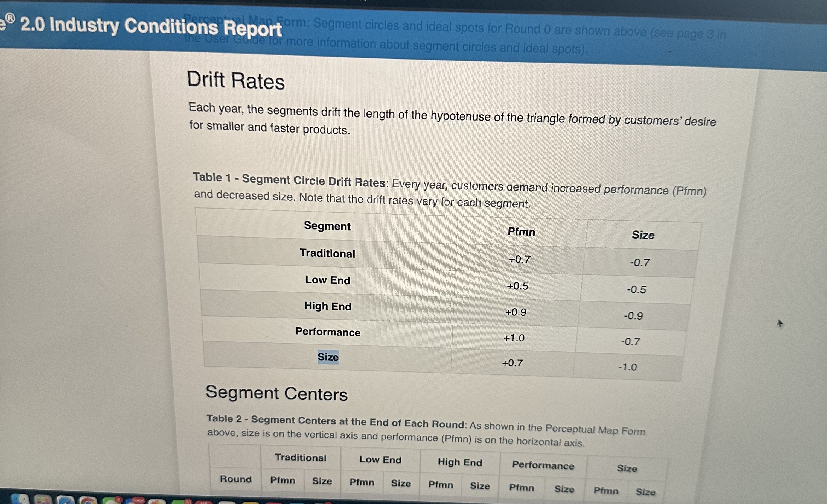The image size is (827, 504).
Task: Click the highlighted Size segment row label
Action: (328, 357)
